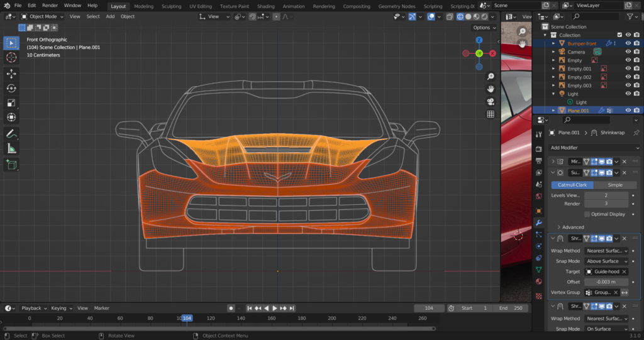Expand the Advanced subdivision section
This screenshot has height=340, width=644.
tap(570, 227)
